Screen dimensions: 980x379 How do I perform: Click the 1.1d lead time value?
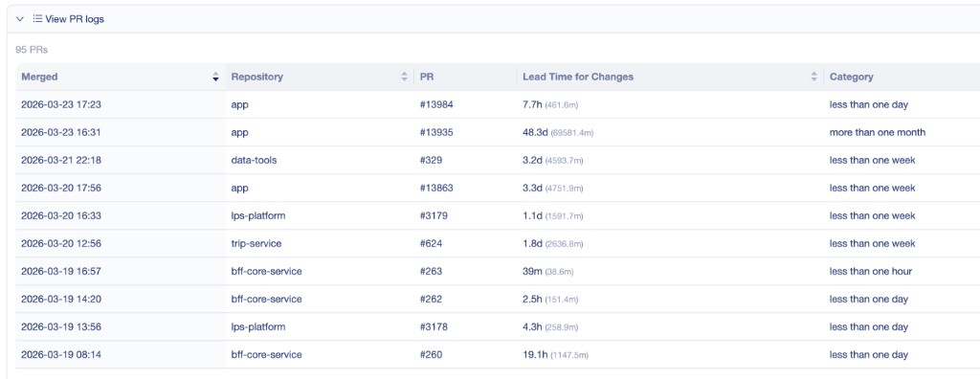(532, 215)
